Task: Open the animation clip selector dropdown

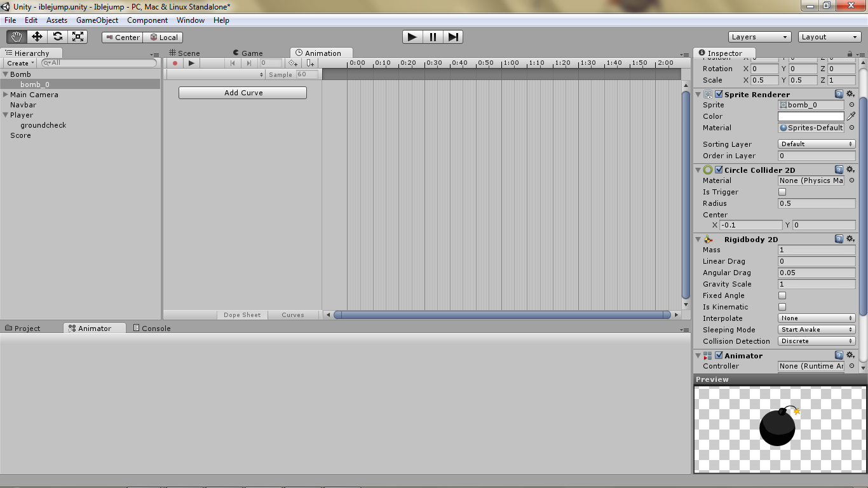Action: pos(215,74)
